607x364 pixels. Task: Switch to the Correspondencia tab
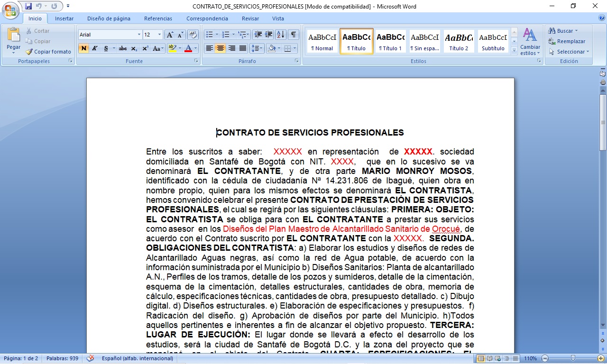pos(207,18)
